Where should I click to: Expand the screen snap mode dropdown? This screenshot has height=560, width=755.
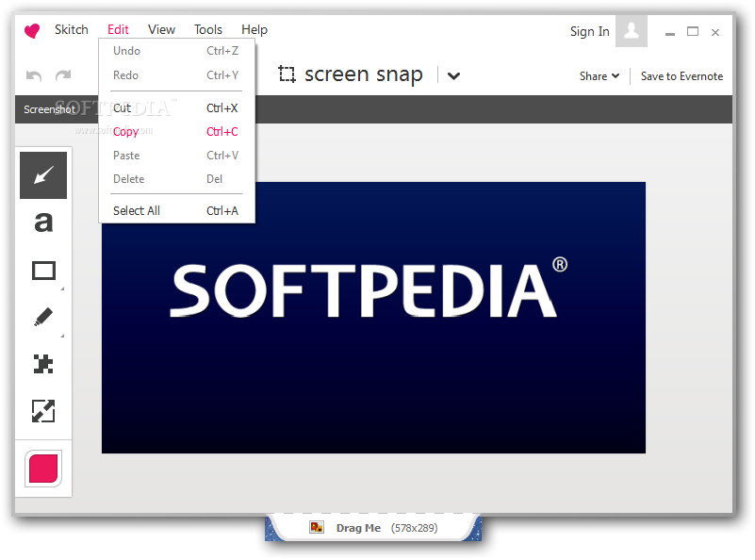coord(453,75)
